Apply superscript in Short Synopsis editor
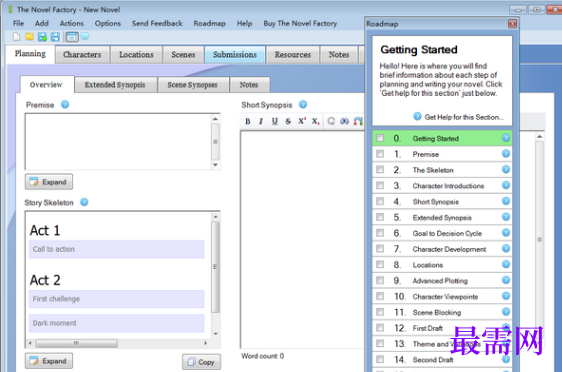 coord(302,121)
